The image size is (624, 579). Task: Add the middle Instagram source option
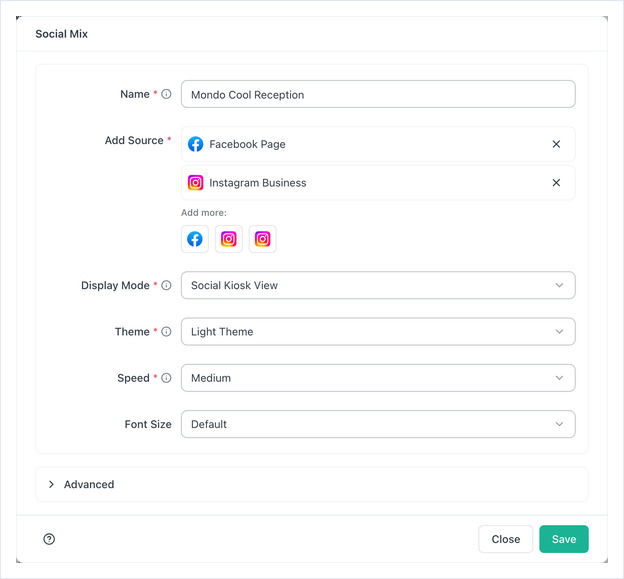pyautogui.click(x=229, y=239)
